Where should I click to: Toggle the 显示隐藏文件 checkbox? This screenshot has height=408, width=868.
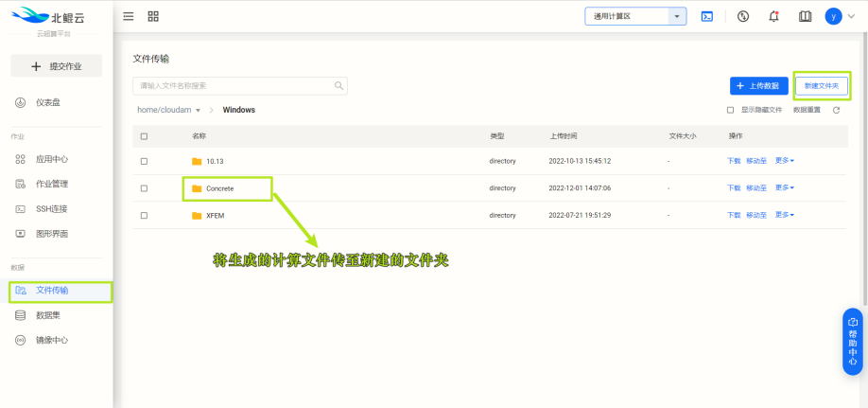(x=730, y=111)
